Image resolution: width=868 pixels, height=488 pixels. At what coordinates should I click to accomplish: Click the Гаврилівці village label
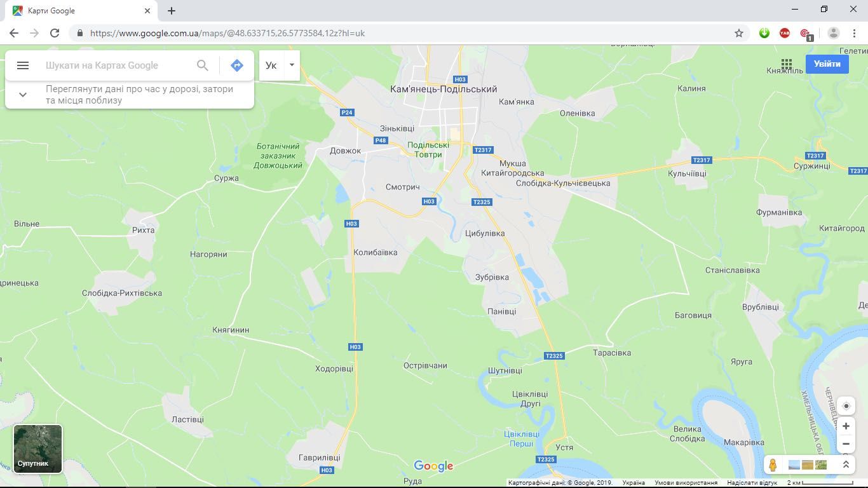[x=320, y=457]
